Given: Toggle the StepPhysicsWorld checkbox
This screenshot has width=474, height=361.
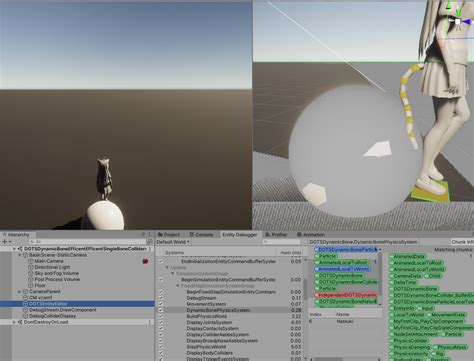Looking at the screenshot, I should point(161,347).
